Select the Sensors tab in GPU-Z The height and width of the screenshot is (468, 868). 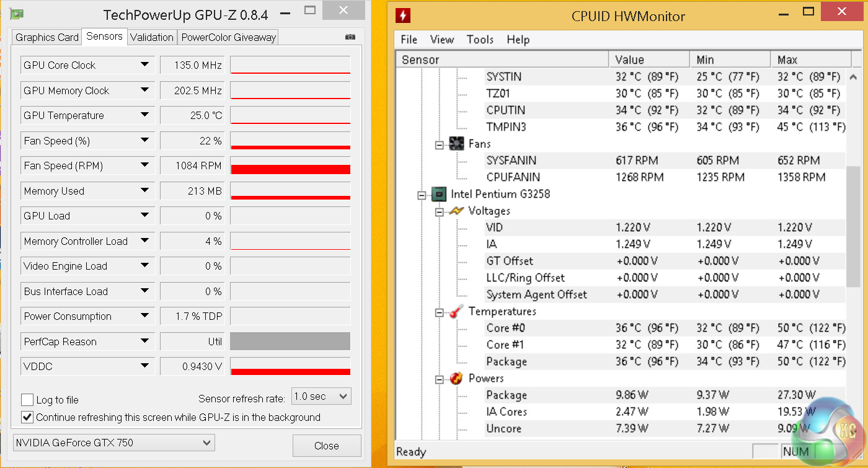point(104,36)
